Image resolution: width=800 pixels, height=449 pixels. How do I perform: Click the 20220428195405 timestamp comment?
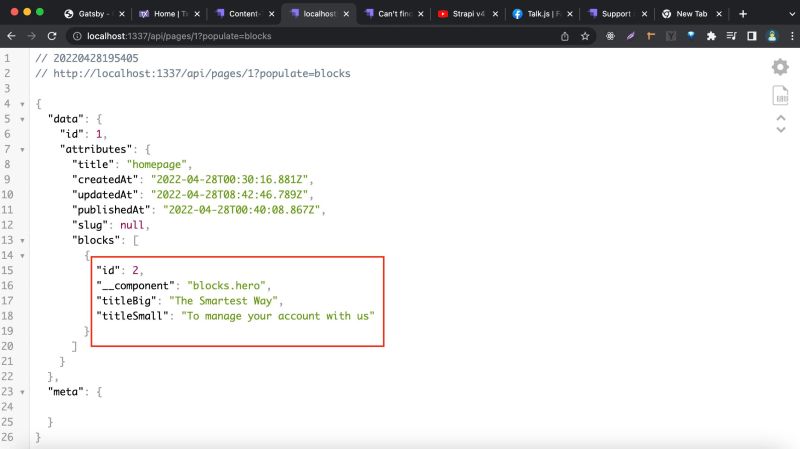87,58
